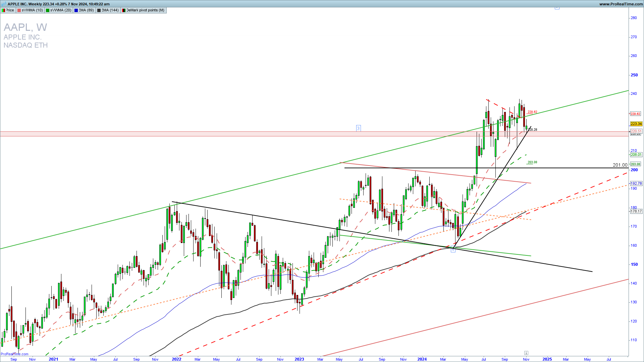
Task: Click the 170 price scale label
Action: point(634,227)
